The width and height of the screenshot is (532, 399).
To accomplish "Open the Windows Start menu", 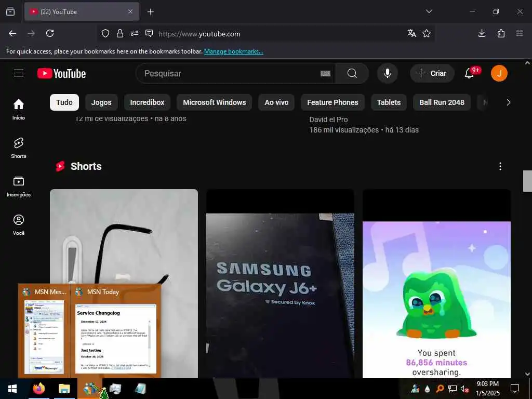I will tap(12, 389).
